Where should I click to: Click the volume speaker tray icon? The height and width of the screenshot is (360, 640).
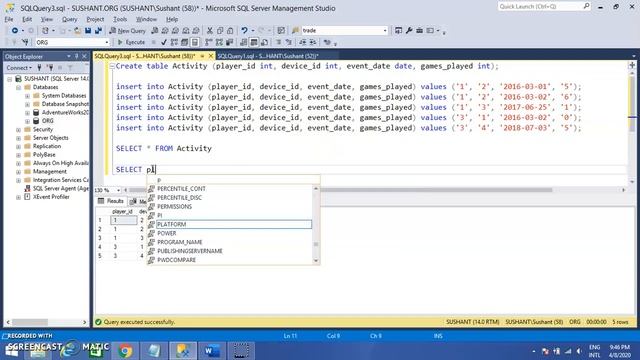coord(579,351)
